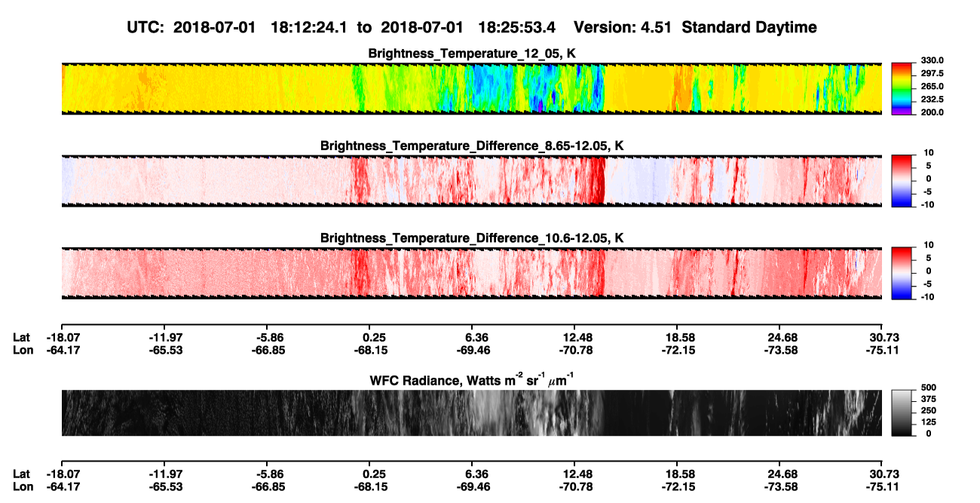
Task: Click longitude '-64.17' beneath the WFC Radiance image
Action: (63, 487)
